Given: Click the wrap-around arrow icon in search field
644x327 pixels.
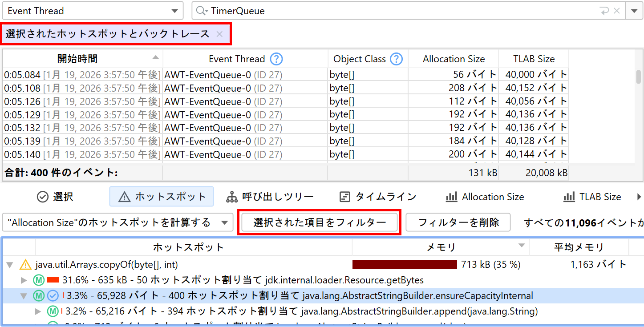Looking at the screenshot, I should [x=604, y=11].
